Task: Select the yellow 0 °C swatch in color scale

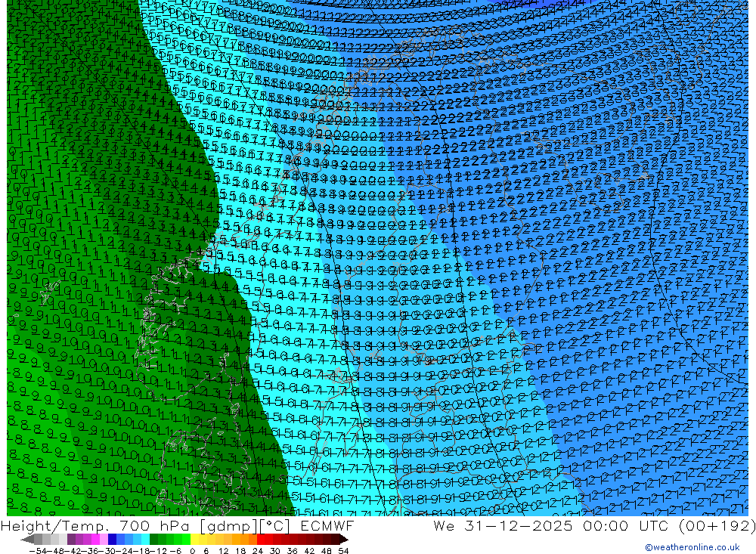Action: tap(195, 539)
